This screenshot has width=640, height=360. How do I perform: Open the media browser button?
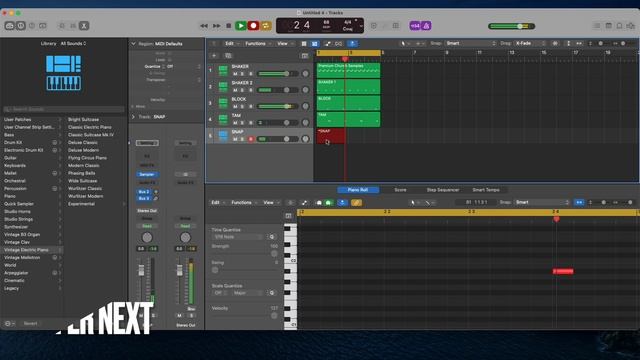[631, 26]
